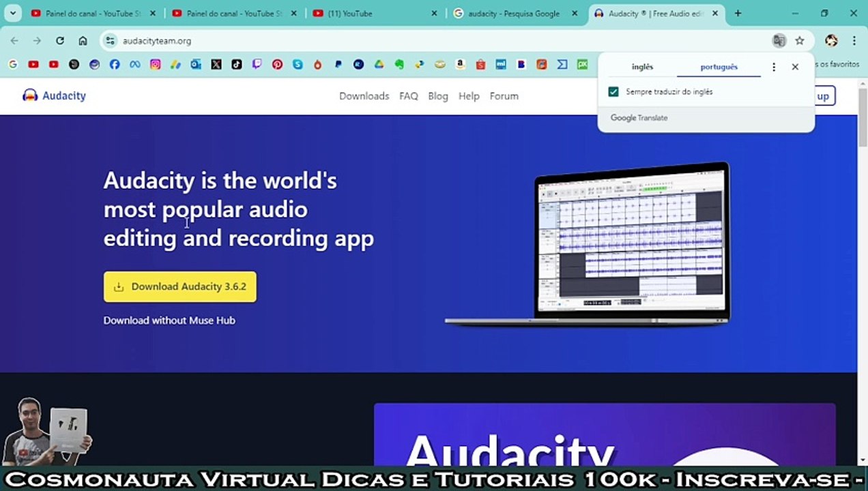Close the audacity - Pesquisa Google tab
Image resolution: width=868 pixels, height=491 pixels.
coord(575,13)
